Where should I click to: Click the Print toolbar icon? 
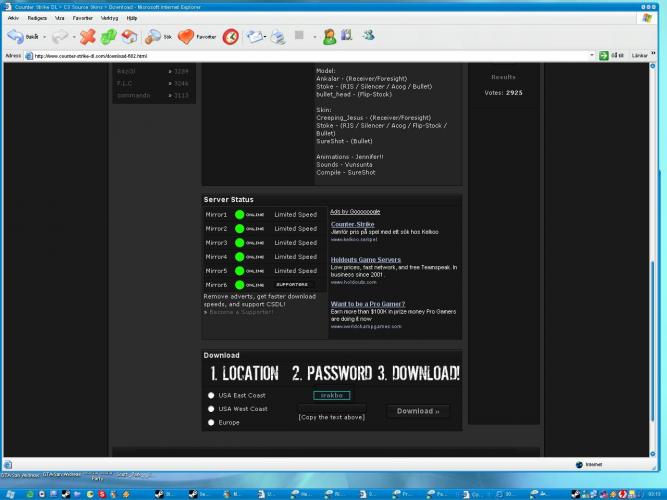(278, 37)
